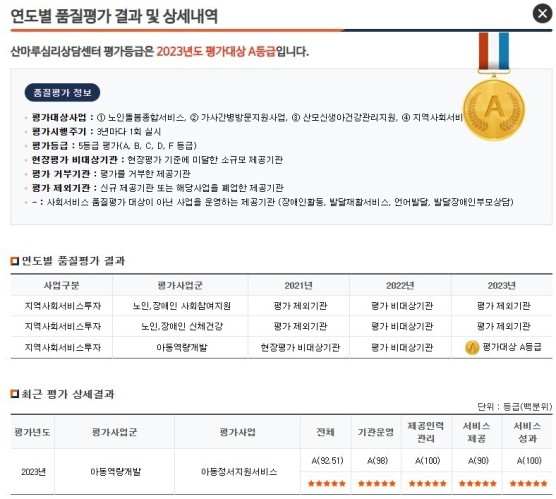Select the 2022년 column header
This screenshot has height=499, width=556.
click(x=400, y=285)
